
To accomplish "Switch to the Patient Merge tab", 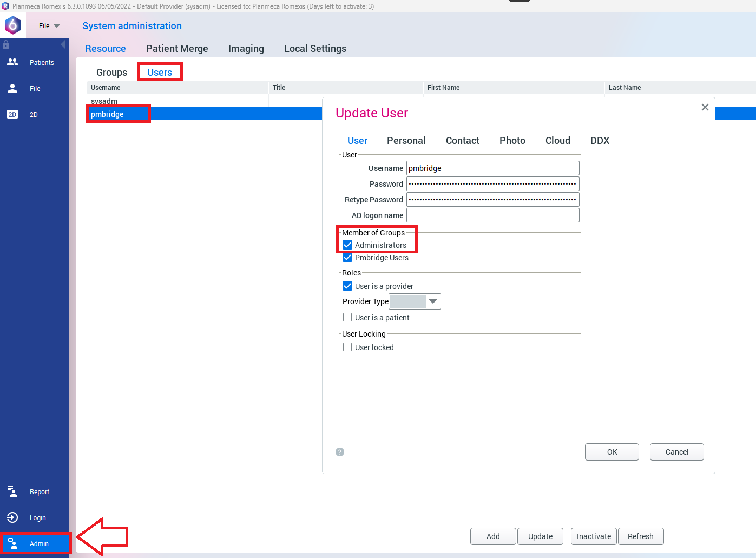I will tap(177, 49).
